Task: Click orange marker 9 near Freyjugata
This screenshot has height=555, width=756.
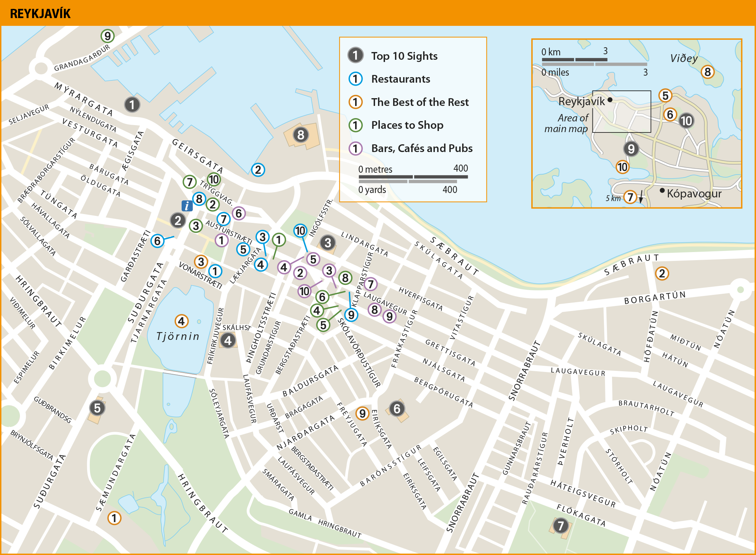Action: [362, 413]
